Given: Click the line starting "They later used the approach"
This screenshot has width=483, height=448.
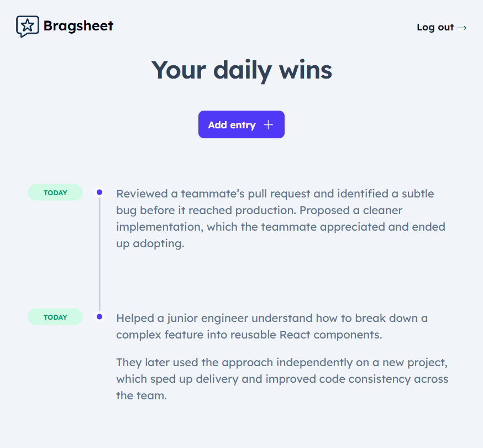Looking at the screenshot, I should coord(281,362).
